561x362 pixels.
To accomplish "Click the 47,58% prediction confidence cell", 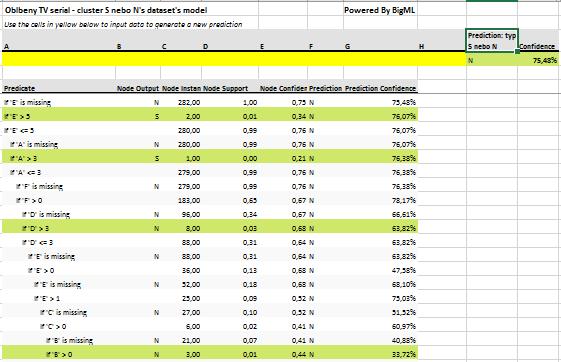I will pyautogui.click(x=404, y=270).
